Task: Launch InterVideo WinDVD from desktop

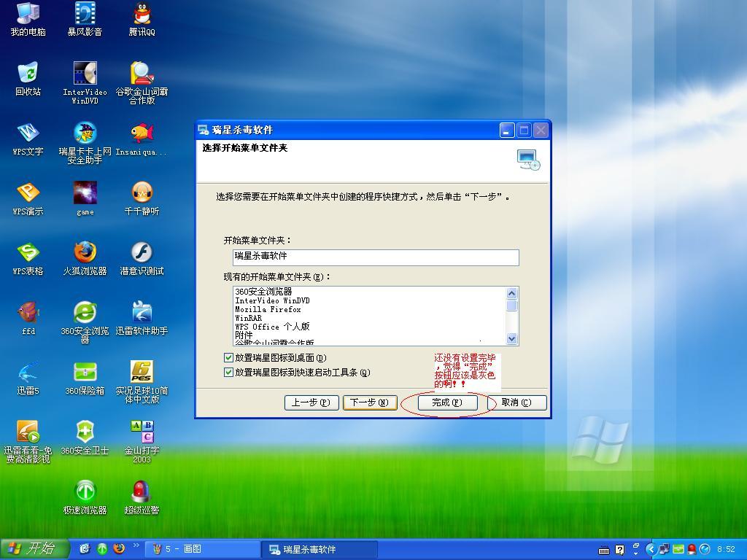Action: pos(85,83)
